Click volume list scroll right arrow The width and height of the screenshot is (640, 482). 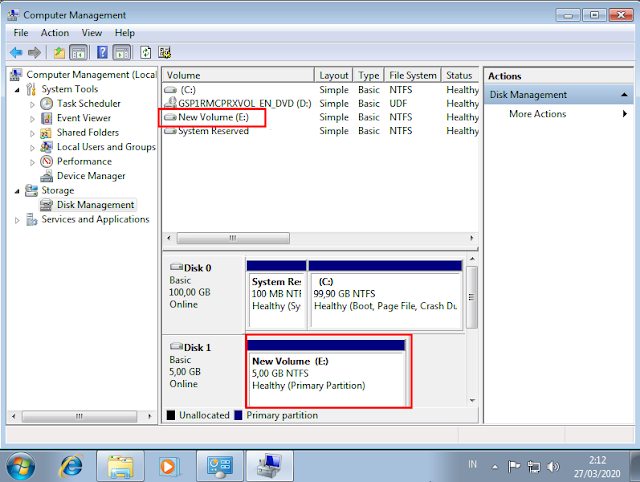(472, 238)
